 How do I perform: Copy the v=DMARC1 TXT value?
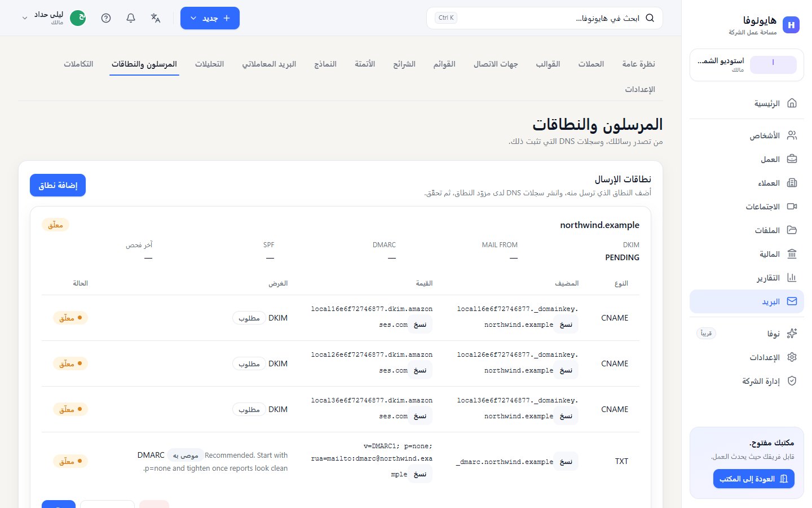[420, 474]
